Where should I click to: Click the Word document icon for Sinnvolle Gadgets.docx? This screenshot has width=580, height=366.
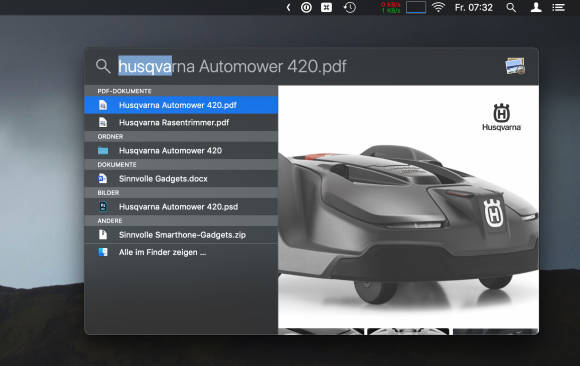(x=102, y=179)
